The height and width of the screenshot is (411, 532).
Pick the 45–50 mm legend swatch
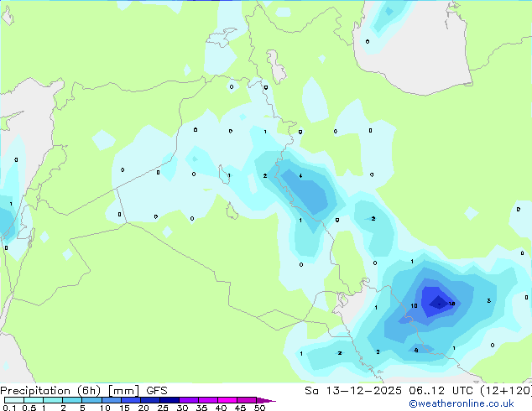point(247,400)
